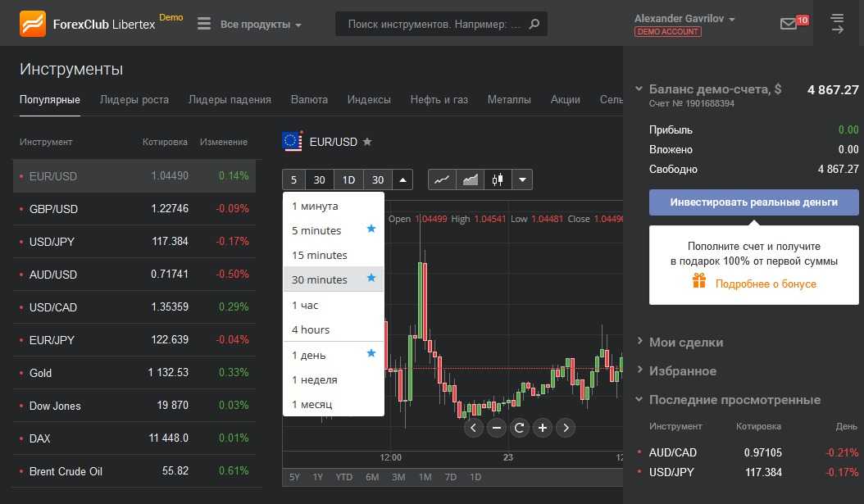Screen dimensions: 864x504
Task: Select the candlestick chart type icon
Action: click(x=498, y=179)
